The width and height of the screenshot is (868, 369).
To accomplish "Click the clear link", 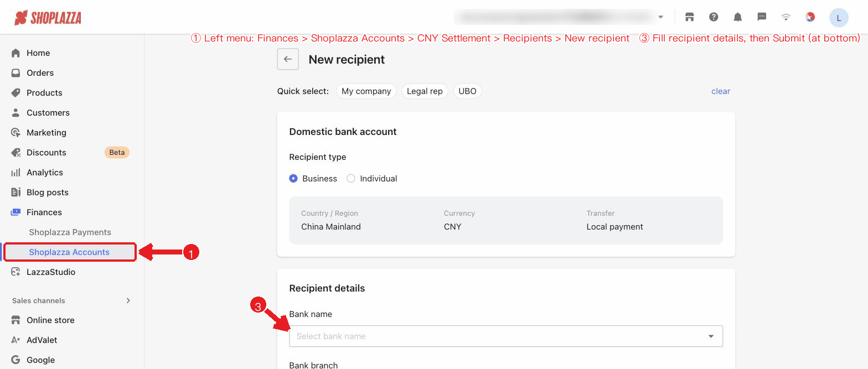I will coord(721,91).
